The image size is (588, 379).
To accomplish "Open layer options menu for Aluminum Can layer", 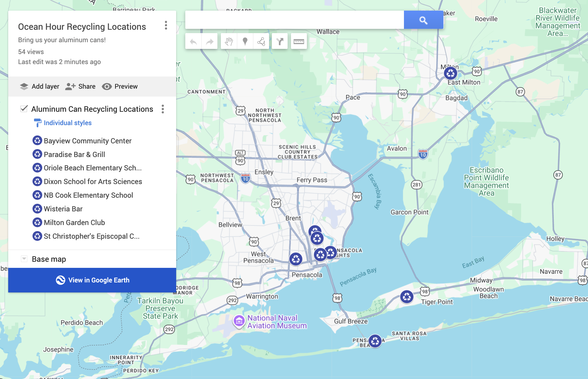I will [x=163, y=109].
